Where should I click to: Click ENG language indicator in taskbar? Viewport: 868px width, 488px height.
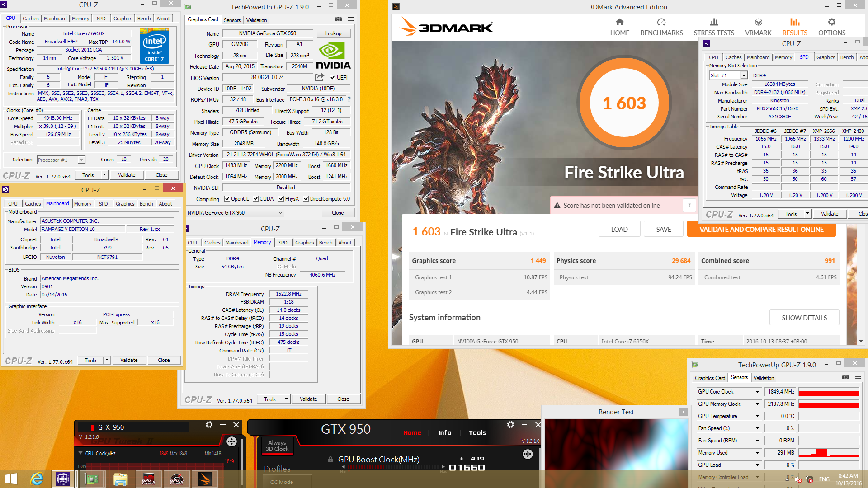(824, 479)
